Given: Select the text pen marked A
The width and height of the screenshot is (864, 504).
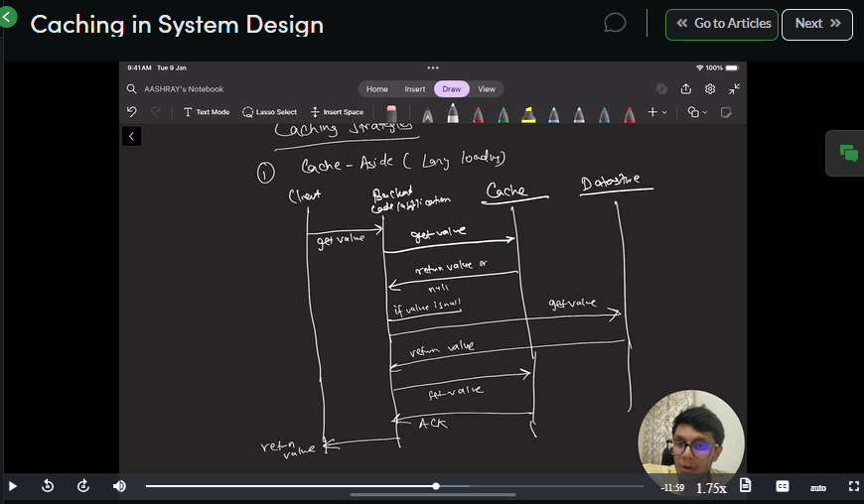Looking at the screenshot, I should click(428, 114).
